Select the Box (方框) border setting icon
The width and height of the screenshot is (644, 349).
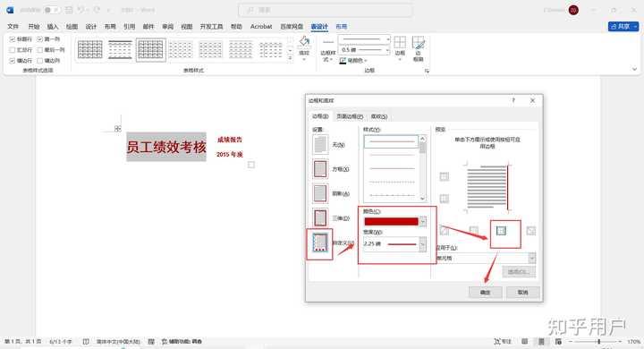click(x=320, y=169)
